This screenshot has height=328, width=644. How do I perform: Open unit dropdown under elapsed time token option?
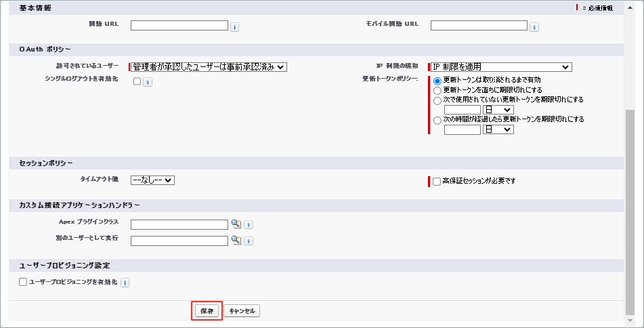498,129
